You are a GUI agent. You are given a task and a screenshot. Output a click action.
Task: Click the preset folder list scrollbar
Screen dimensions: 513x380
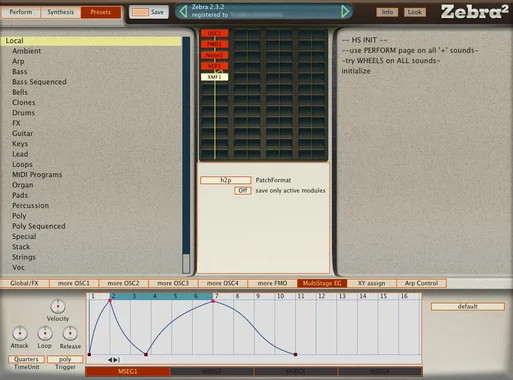186,155
